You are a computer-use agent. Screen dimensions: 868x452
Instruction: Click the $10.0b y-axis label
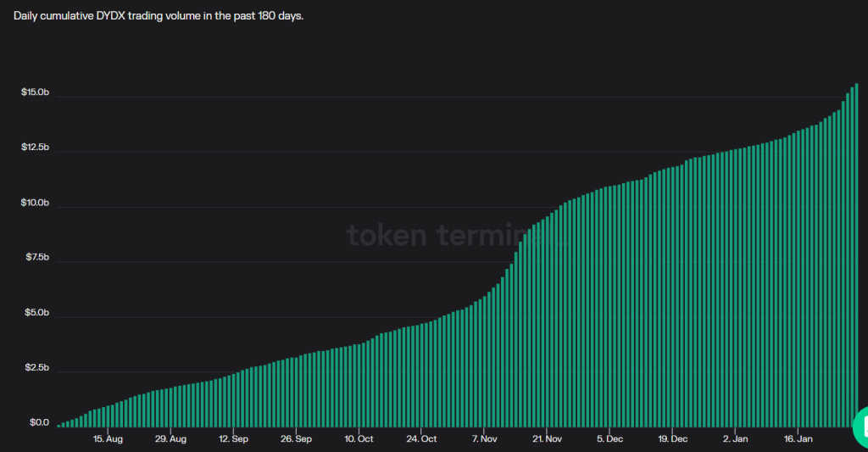35,203
